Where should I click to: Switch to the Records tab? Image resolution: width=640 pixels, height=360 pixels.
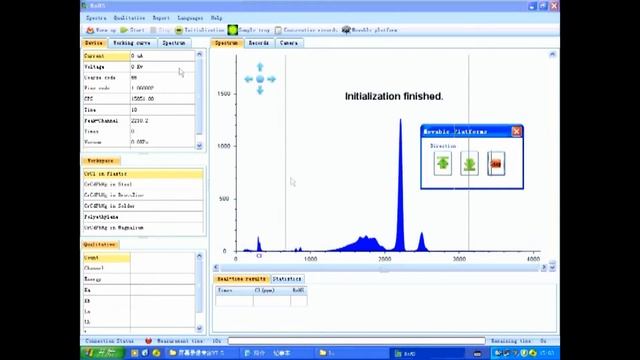click(x=259, y=43)
